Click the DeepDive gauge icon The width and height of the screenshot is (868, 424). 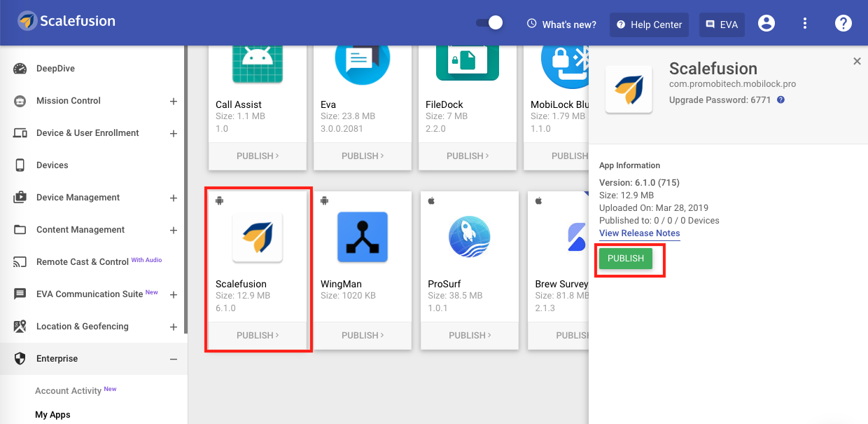tap(20, 69)
